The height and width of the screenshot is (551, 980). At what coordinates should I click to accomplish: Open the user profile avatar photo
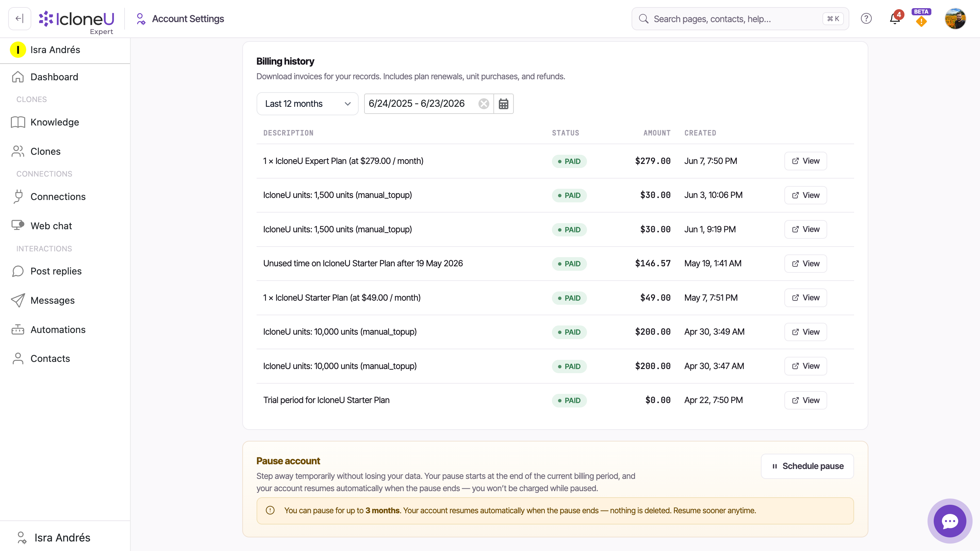point(955,19)
